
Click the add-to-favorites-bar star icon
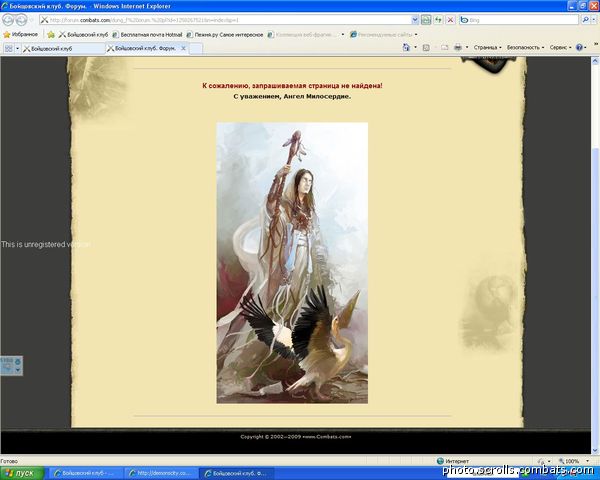pos(51,34)
